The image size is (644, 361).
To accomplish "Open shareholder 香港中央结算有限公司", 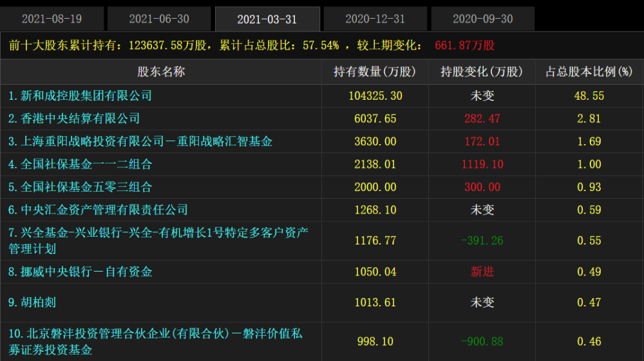I will tap(74, 118).
